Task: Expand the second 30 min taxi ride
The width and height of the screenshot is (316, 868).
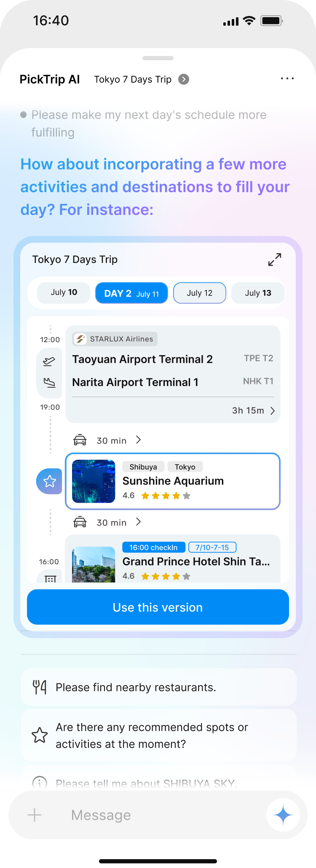Action: (139, 522)
